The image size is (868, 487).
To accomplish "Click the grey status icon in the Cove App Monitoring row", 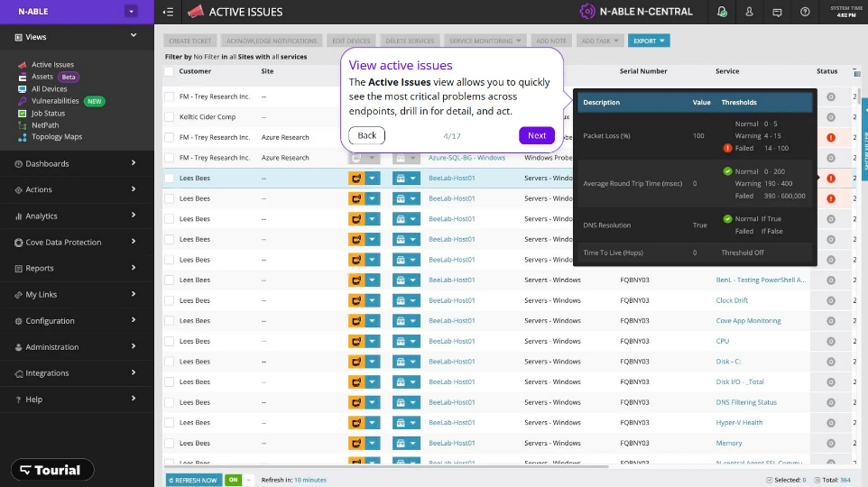I will pyautogui.click(x=831, y=321).
